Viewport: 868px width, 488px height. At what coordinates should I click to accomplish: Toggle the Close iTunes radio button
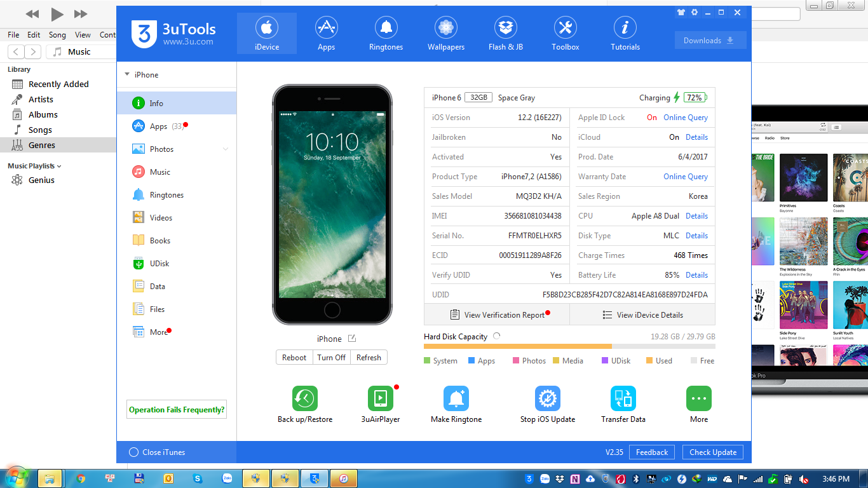[x=133, y=452]
